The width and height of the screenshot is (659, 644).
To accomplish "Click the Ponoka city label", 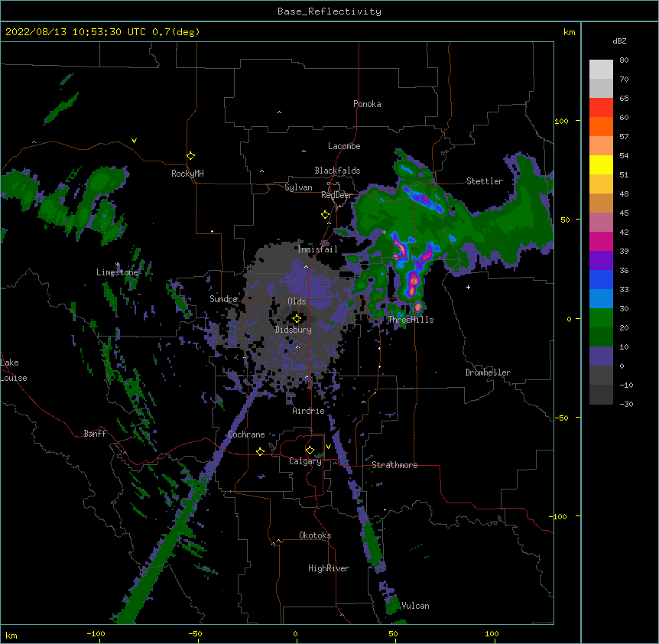I will pos(367,104).
